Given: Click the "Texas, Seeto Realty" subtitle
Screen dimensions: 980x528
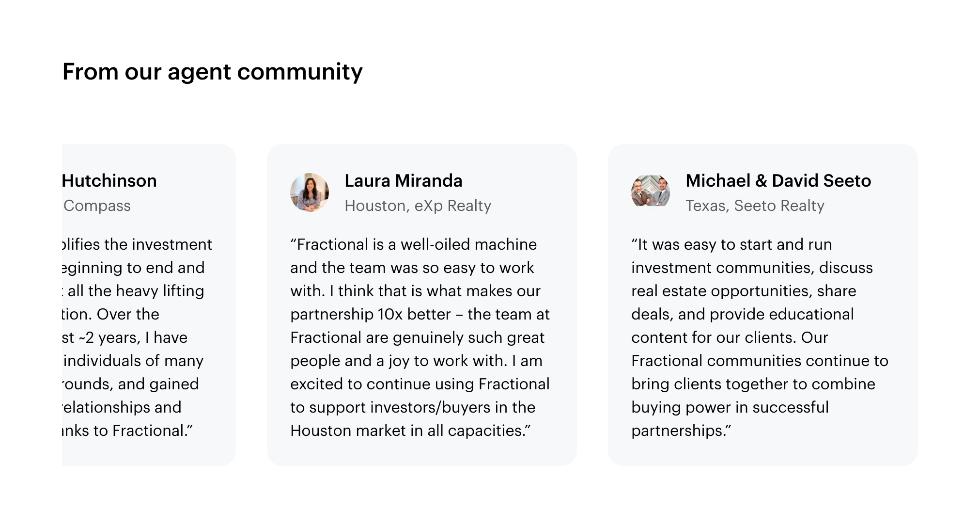Looking at the screenshot, I should click(x=755, y=206).
